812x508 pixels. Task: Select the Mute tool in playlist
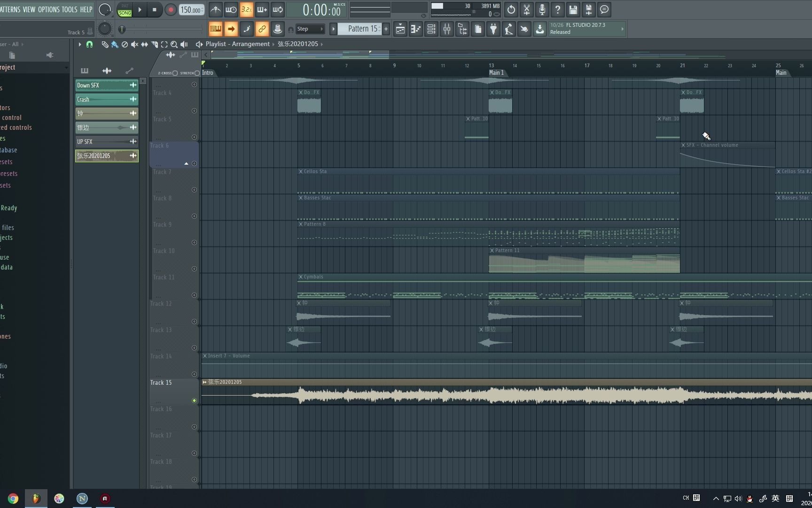click(x=134, y=44)
